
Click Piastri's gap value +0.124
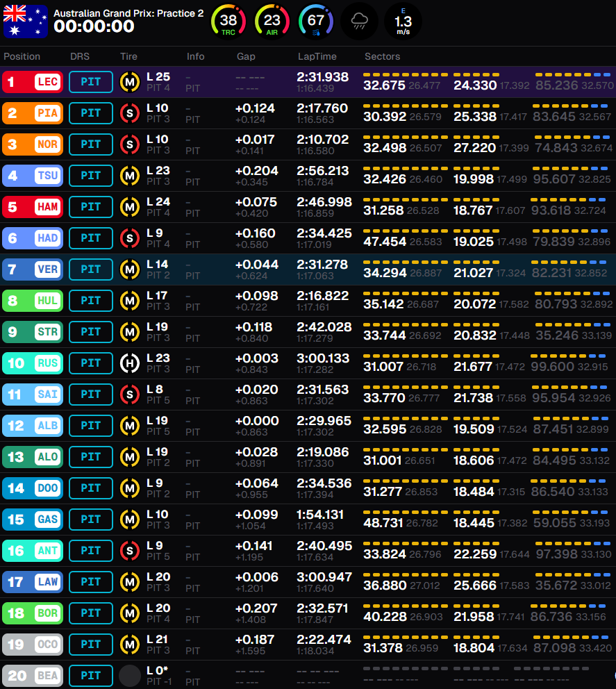click(x=255, y=108)
